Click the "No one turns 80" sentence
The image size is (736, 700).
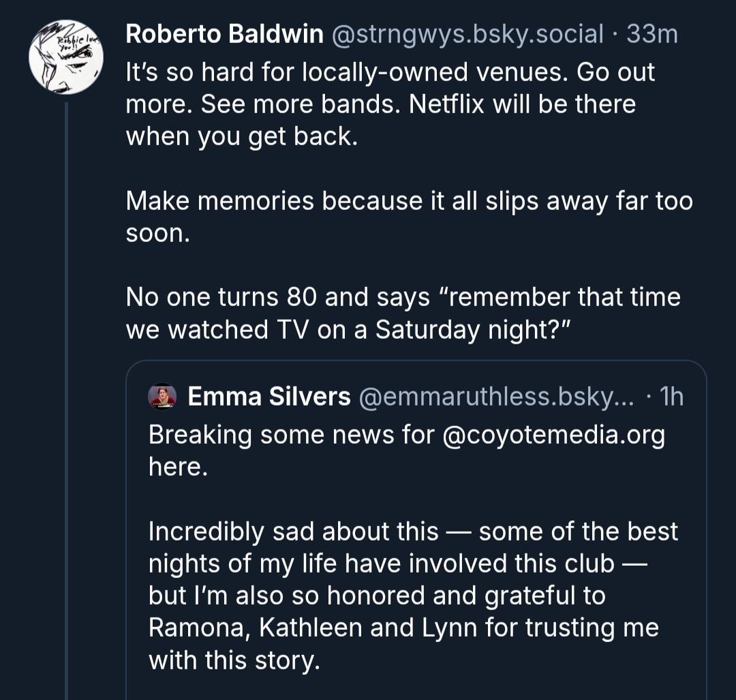pyautogui.click(x=402, y=297)
